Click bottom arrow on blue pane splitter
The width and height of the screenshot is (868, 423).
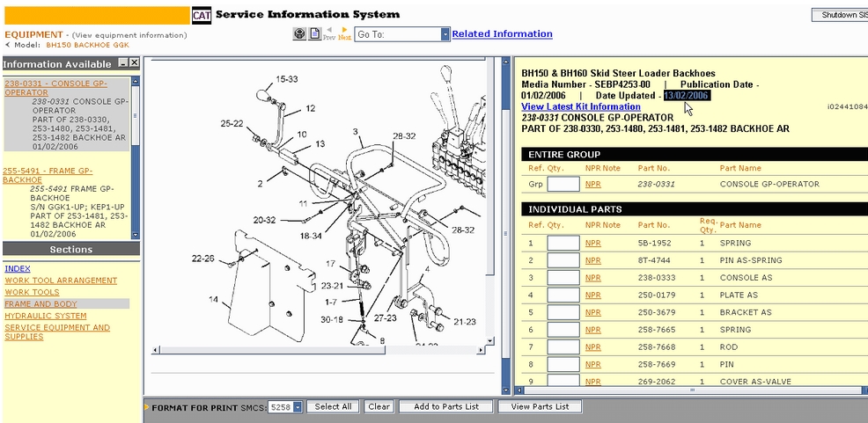(x=505, y=390)
